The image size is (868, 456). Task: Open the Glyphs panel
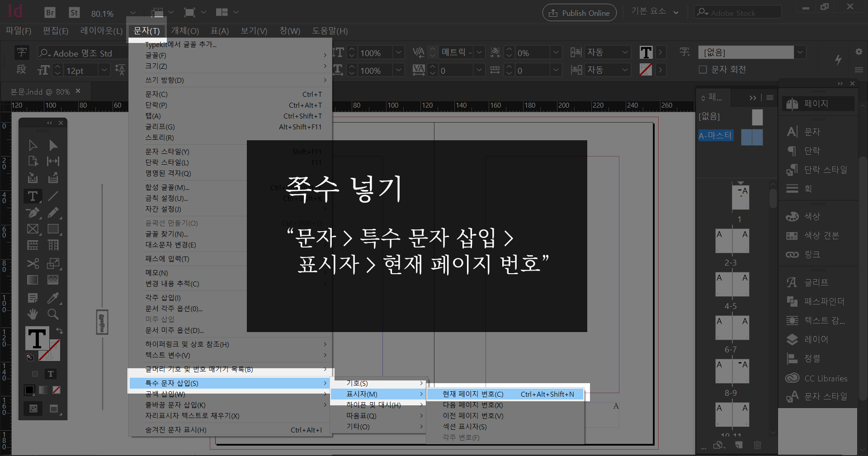(807, 282)
